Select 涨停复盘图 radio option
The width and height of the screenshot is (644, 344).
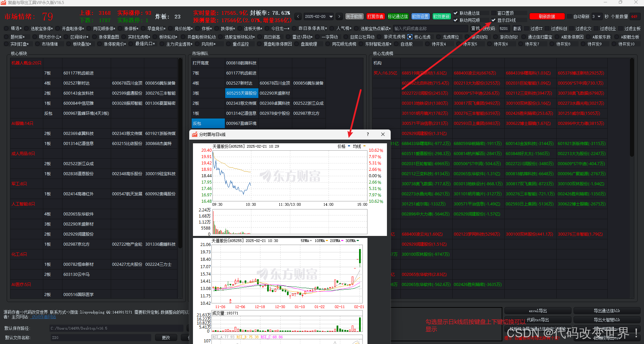94,37
